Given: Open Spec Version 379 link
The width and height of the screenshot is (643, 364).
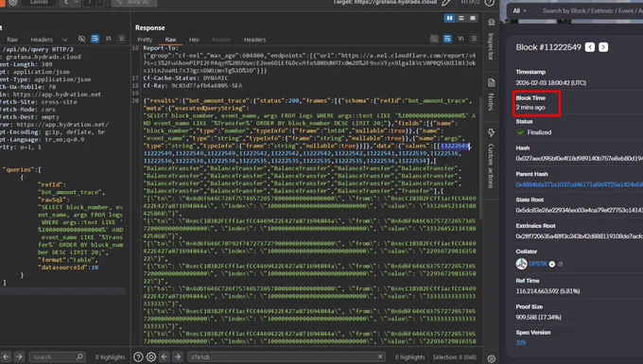Looking at the screenshot, I should [x=521, y=342].
